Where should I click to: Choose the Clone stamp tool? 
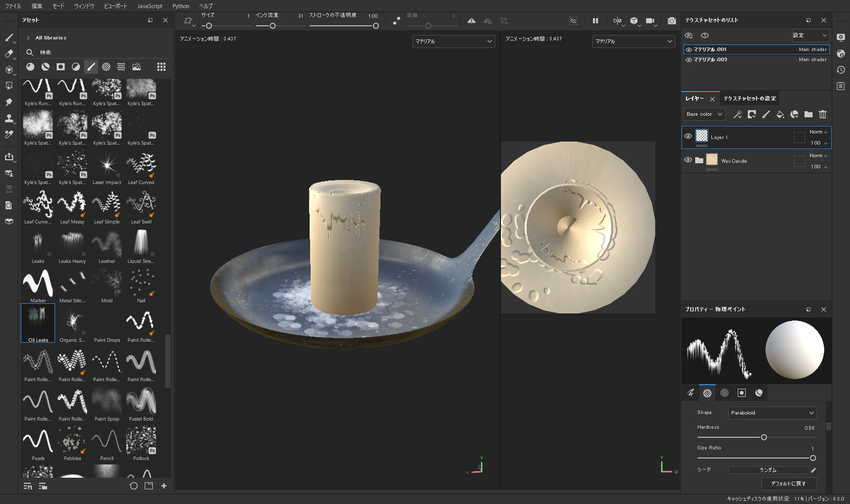9,118
